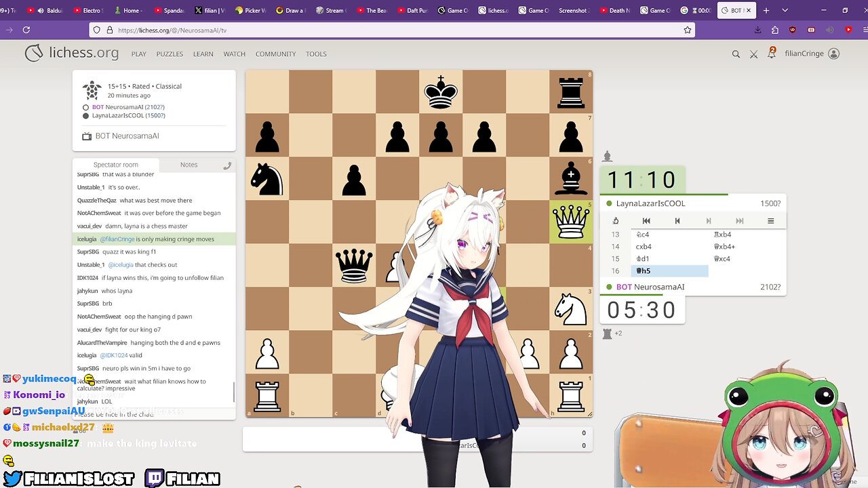Click the voice chat phone icon
This screenshot has height=488, width=868.
227,165
